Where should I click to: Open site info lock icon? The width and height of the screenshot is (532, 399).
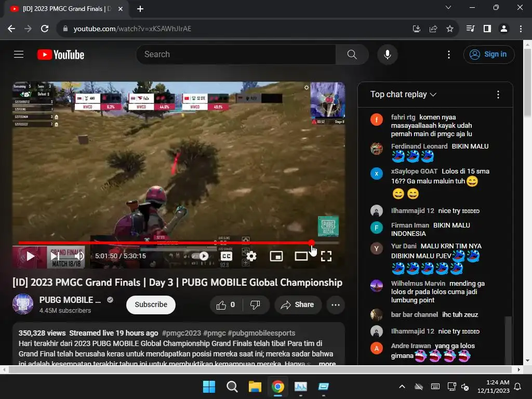[x=65, y=29]
